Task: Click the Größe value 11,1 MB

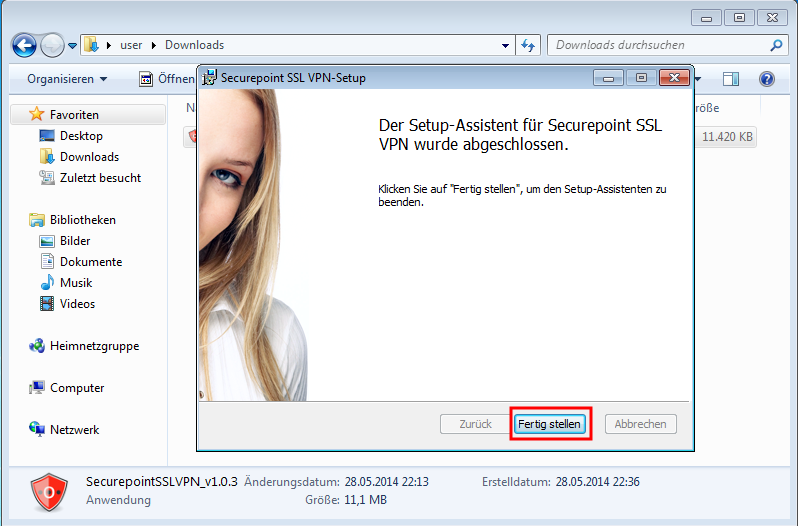Action: (365, 500)
